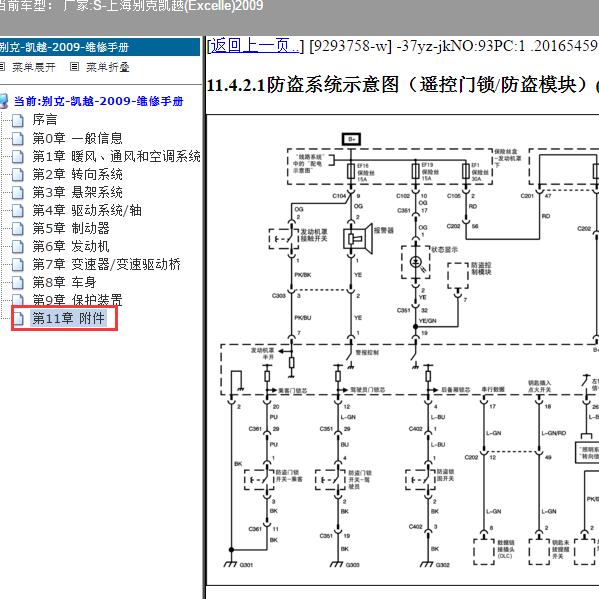Click the page icon next to 第6章

pos(18,247)
